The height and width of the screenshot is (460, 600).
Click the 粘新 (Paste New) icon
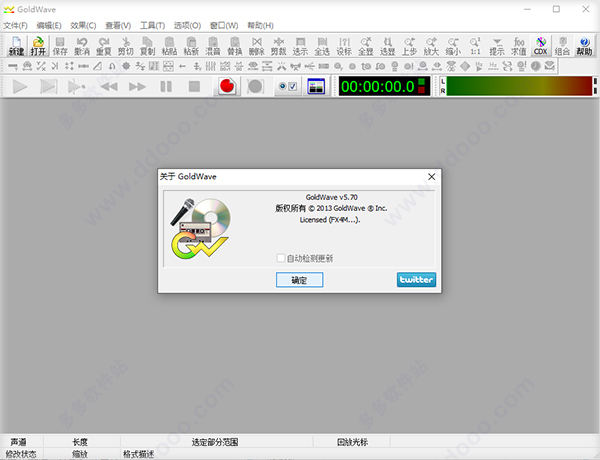[191, 46]
